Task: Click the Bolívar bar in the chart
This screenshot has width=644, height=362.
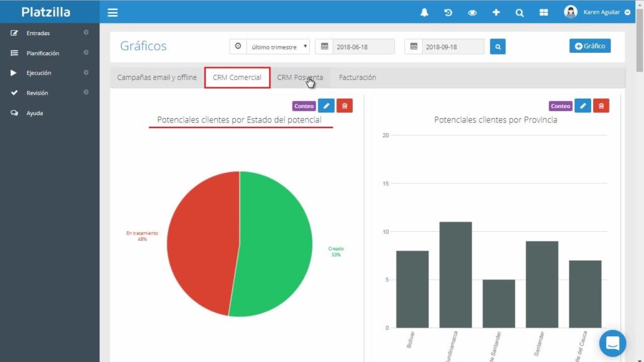Action: 413,289
